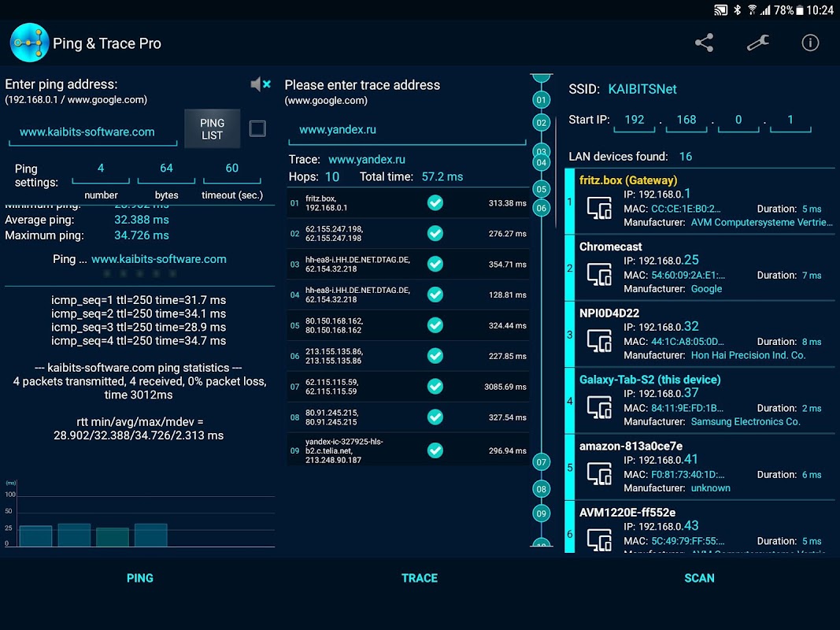The width and height of the screenshot is (840, 630).
Task: Tap the Wi-Fi icon in status bar
Action: pos(752,9)
